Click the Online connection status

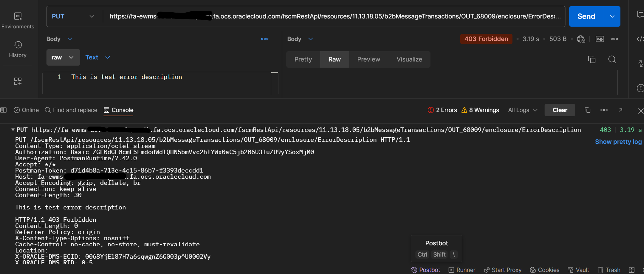point(26,110)
